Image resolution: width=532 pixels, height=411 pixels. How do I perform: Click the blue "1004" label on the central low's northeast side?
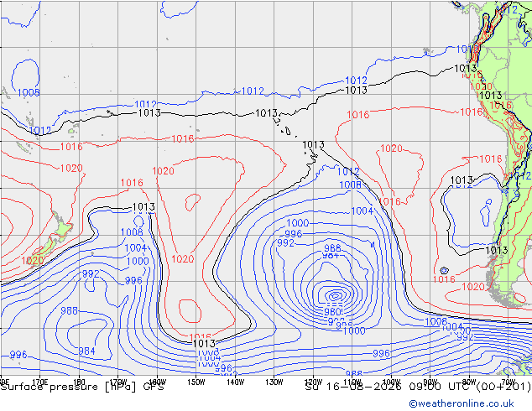362,211
